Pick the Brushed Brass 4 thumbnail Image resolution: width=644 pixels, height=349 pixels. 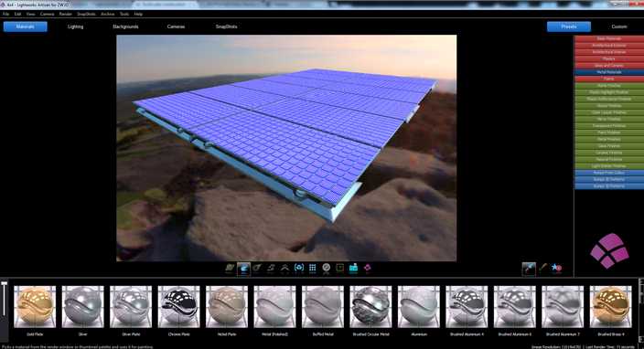[611, 307]
